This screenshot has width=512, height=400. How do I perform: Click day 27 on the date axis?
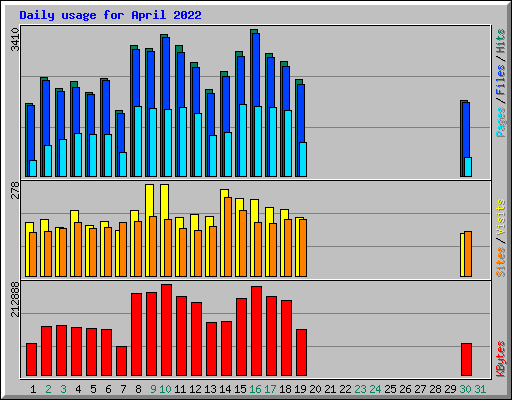(420, 389)
